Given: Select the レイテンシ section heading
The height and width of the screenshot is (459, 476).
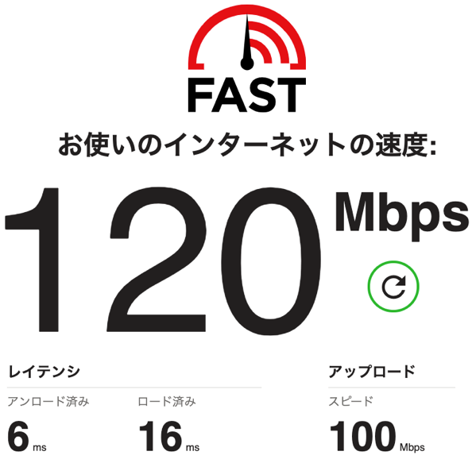Looking at the screenshot, I should pyautogui.click(x=44, y=372).
